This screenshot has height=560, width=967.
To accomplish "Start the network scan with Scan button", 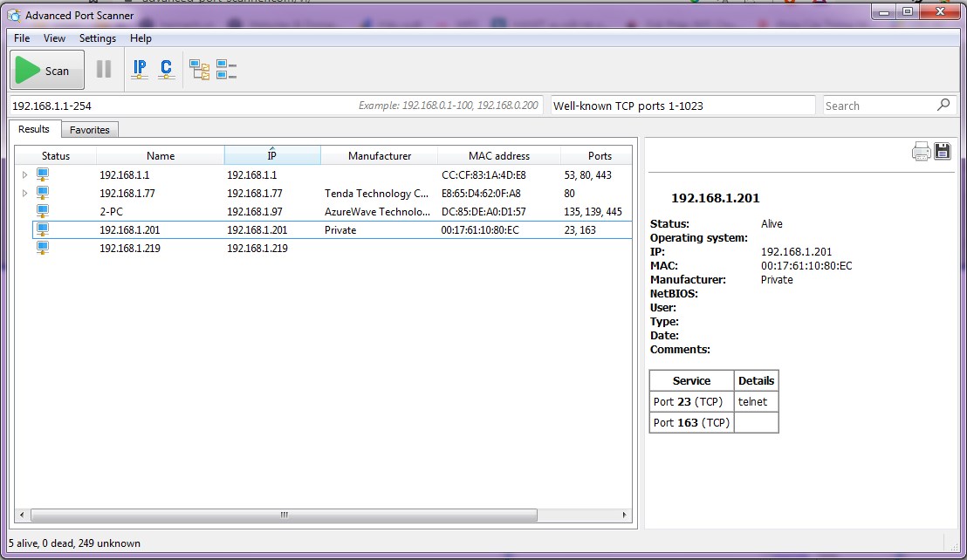I will click(x=47, y=70).
